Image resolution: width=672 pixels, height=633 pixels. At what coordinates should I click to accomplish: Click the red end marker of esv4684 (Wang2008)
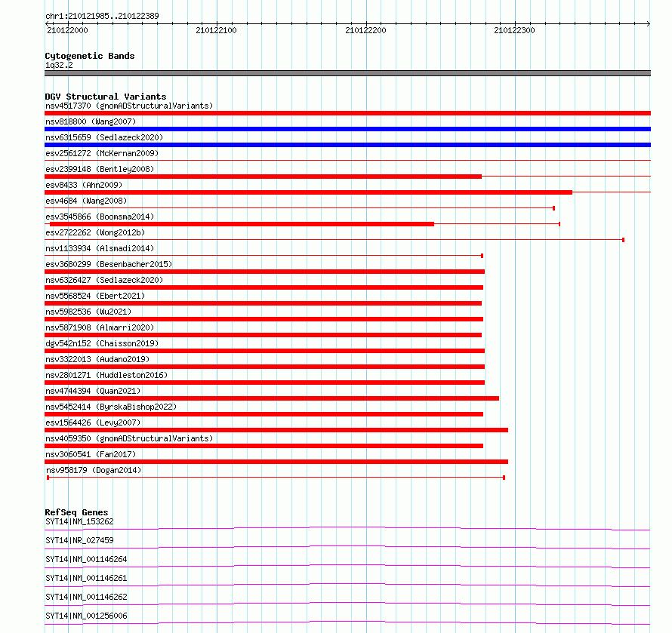[553, 208]
